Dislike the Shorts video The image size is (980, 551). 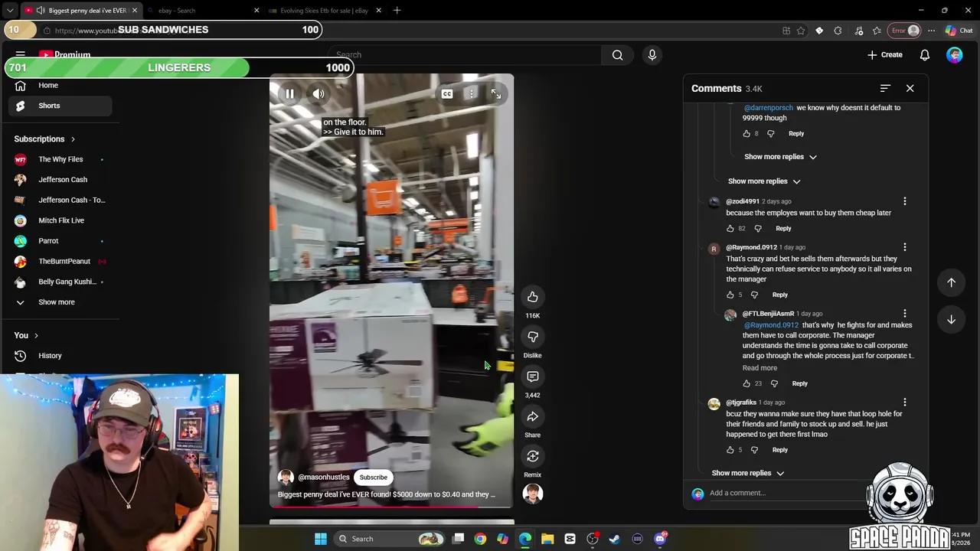pyautogui.click(x=533, y=337)
